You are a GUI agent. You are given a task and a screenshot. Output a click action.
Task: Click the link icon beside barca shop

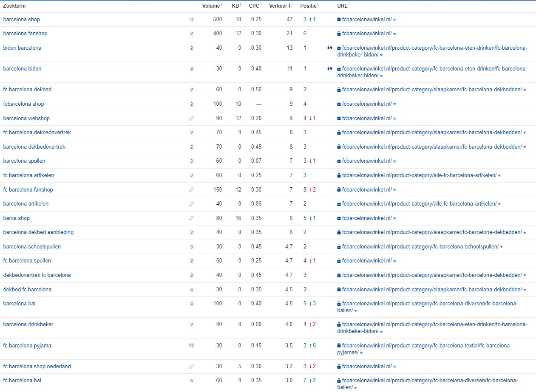pyautogui.click(x=191, y=218)
